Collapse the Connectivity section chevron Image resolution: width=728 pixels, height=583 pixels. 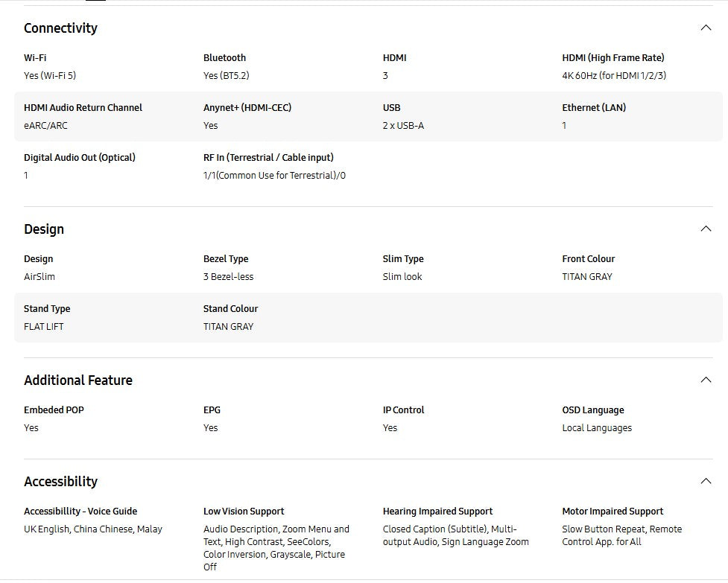pos(706,28)
